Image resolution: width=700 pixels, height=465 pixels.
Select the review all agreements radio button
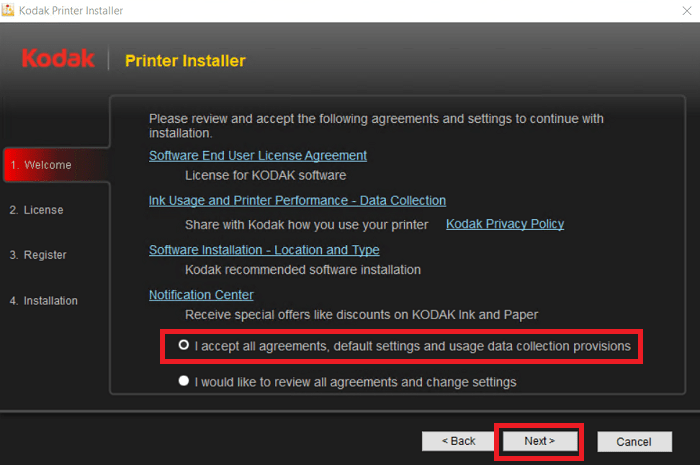183,381
